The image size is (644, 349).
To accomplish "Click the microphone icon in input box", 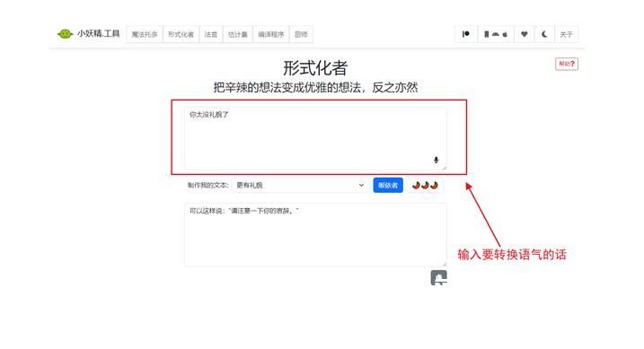I will pos(437,160).
